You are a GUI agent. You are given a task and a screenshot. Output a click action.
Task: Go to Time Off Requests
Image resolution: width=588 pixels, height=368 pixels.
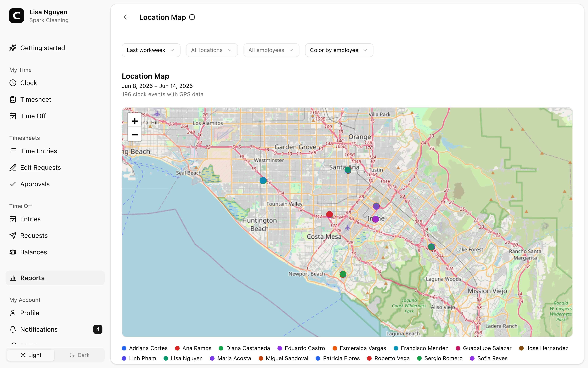[x=55, y=236]
